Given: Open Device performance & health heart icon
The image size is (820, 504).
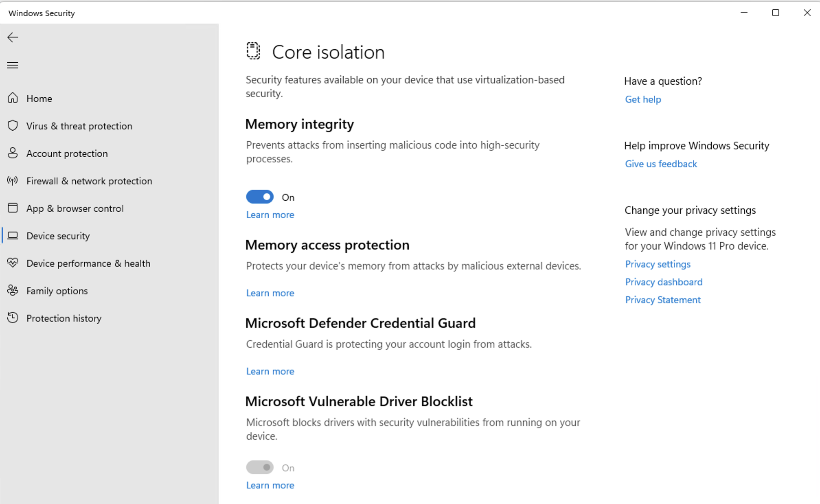Looking at the screenshot, I should pos(13,263).
